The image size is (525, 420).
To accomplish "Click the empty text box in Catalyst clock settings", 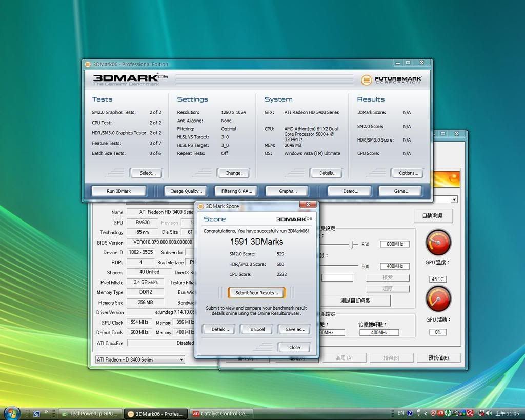I will coord(337,277).
